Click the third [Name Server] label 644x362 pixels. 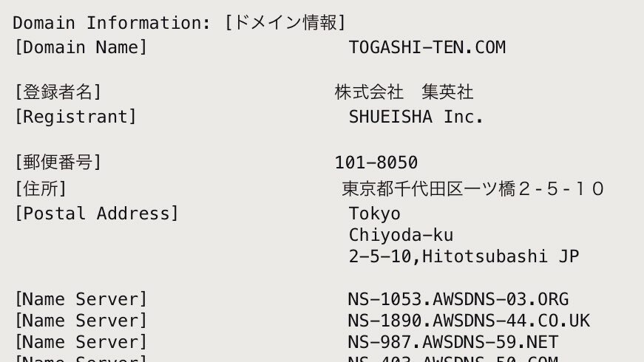[x=81, y=342]
